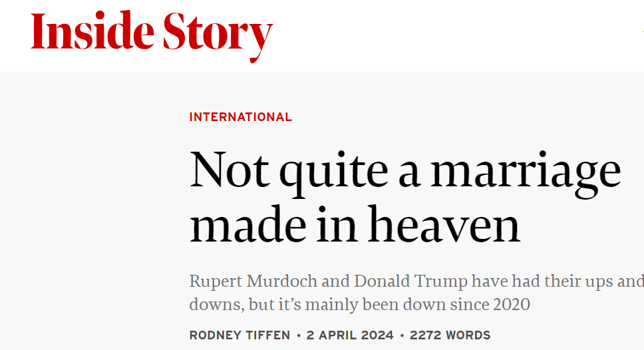Viewport: 644px width, 350px height.
Task: Click the word "Inside" in red logo
Action: point(92,31)
